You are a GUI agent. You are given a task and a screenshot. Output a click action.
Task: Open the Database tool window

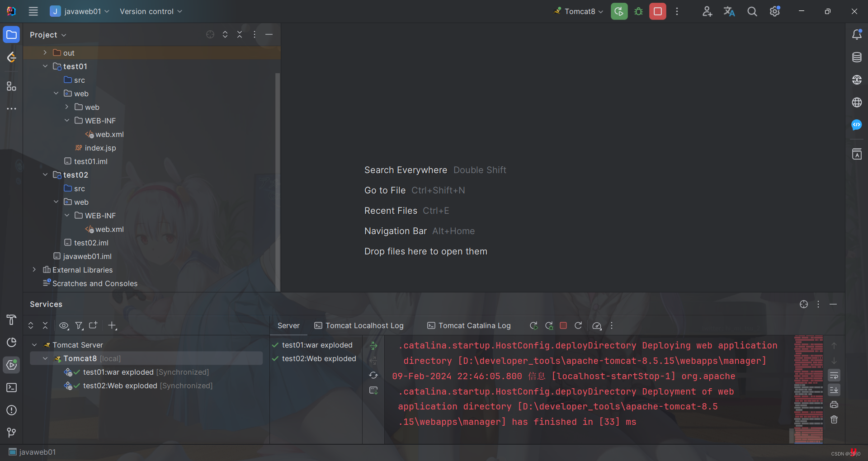pyautogui.click(x=857, y=57)
